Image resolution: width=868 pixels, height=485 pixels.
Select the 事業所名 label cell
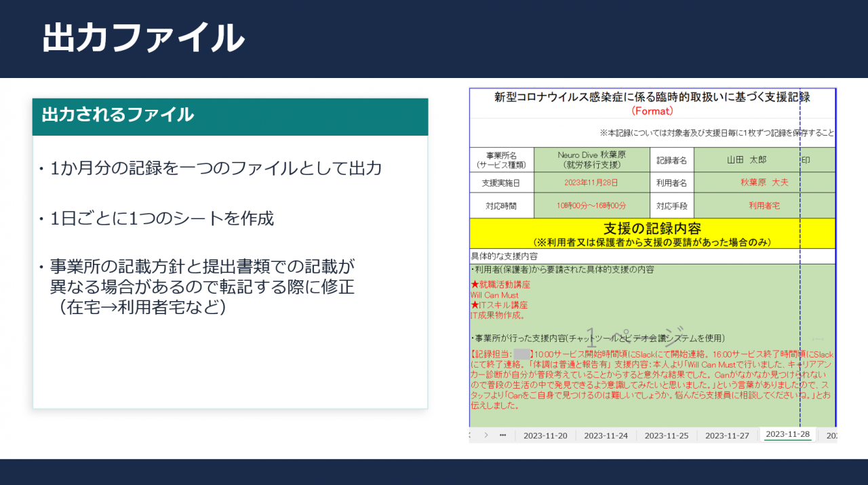[x=502, y=160]
